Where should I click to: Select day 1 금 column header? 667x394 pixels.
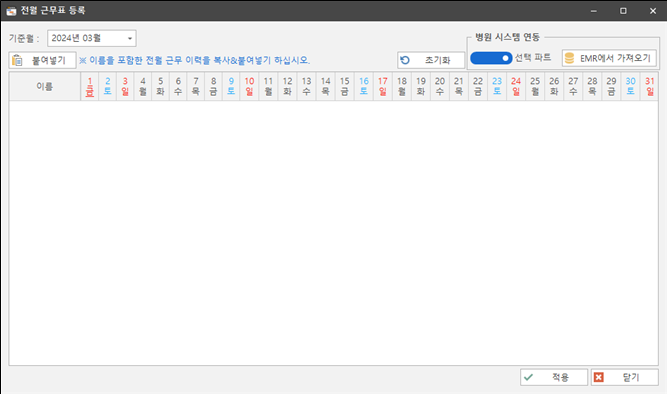coord(90,86)
